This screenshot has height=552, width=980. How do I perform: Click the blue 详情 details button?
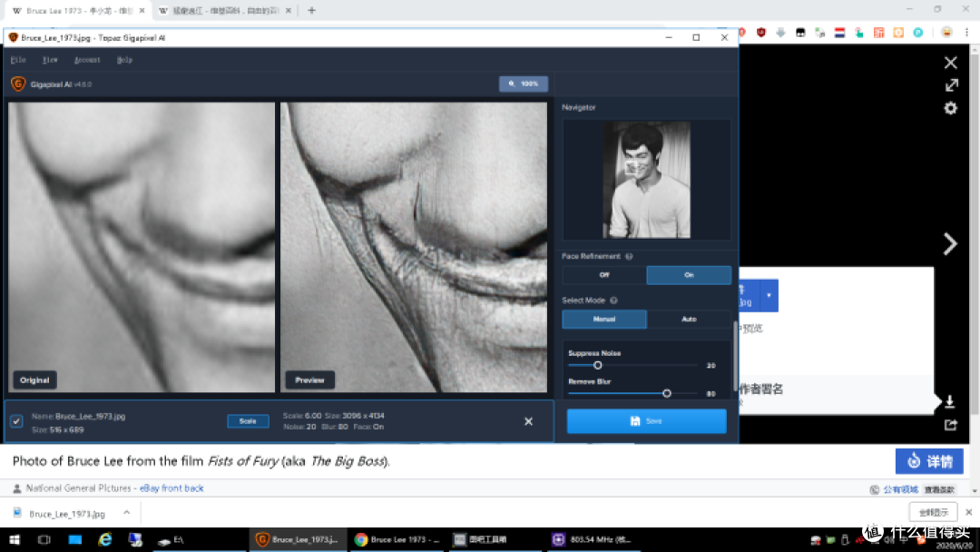929,461
